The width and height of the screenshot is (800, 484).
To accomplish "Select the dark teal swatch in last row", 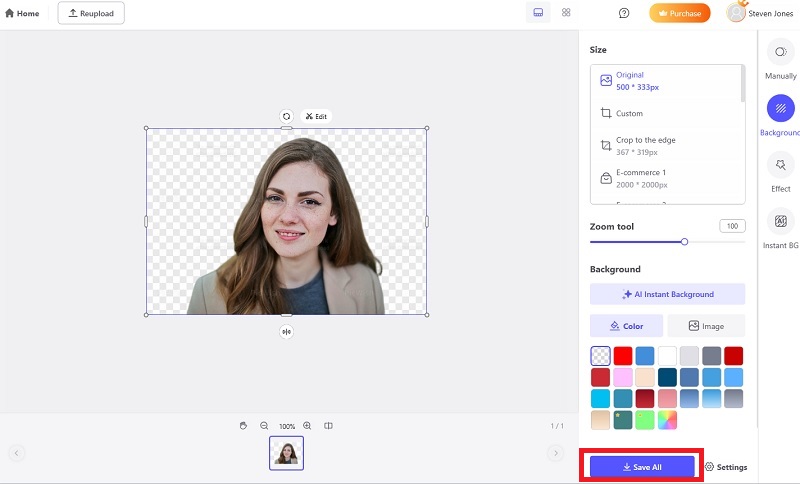I will click(623, 420).
